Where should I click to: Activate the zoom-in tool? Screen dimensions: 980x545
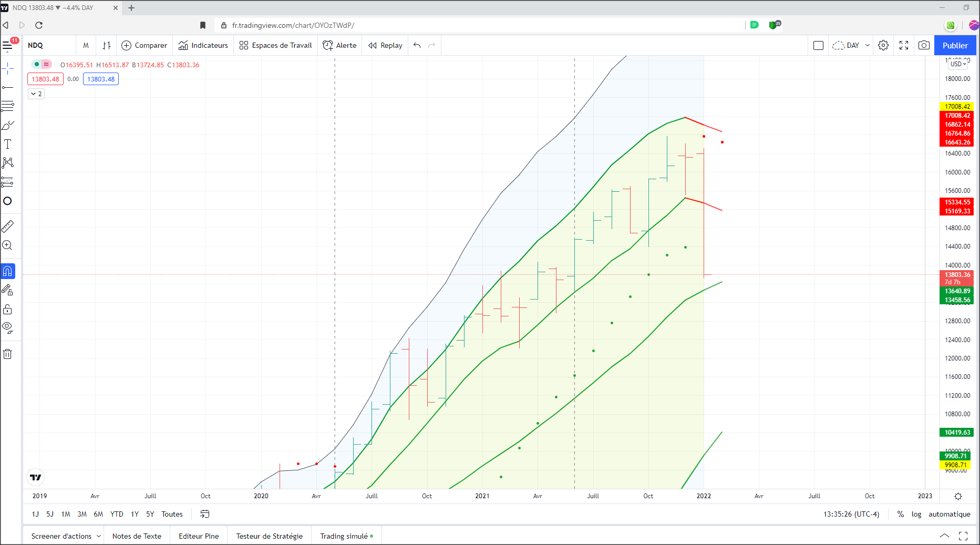(x=8, y=245)
